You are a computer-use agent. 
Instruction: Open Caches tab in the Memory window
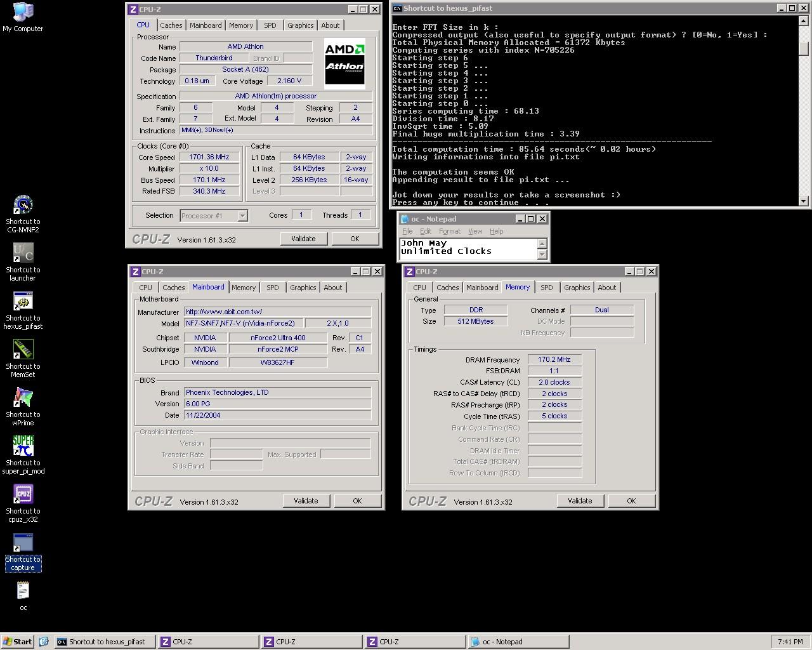point(448,288)
